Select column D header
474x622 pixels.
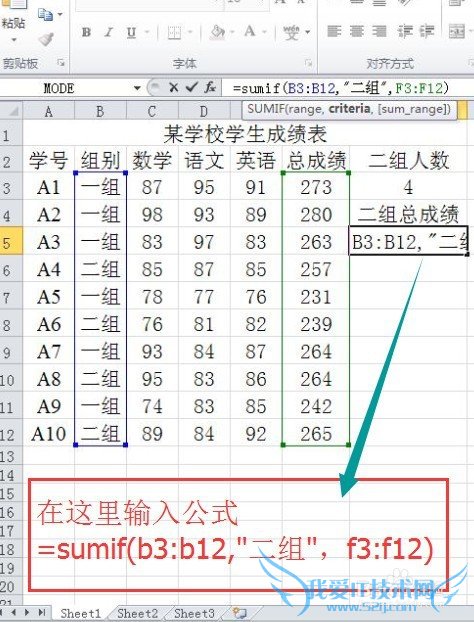tap(203, 111)
